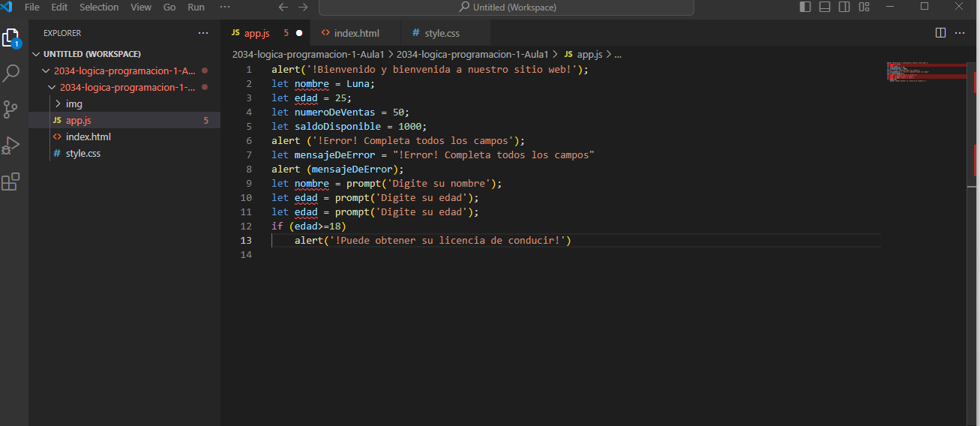Open style.css in the file explorer
Image resolution: width=980 pixels, height=426 pixels.
(x=82, y=153)
